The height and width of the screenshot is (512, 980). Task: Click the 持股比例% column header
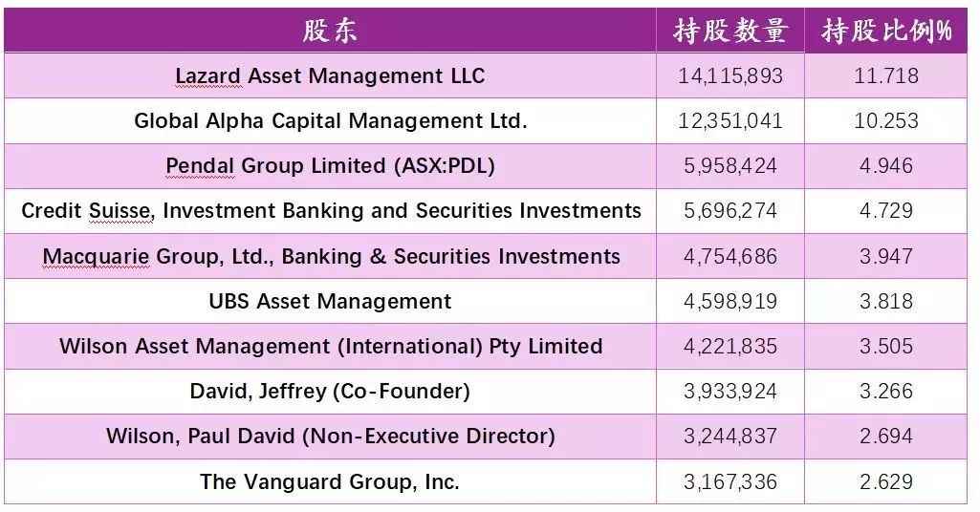(887, 32)
